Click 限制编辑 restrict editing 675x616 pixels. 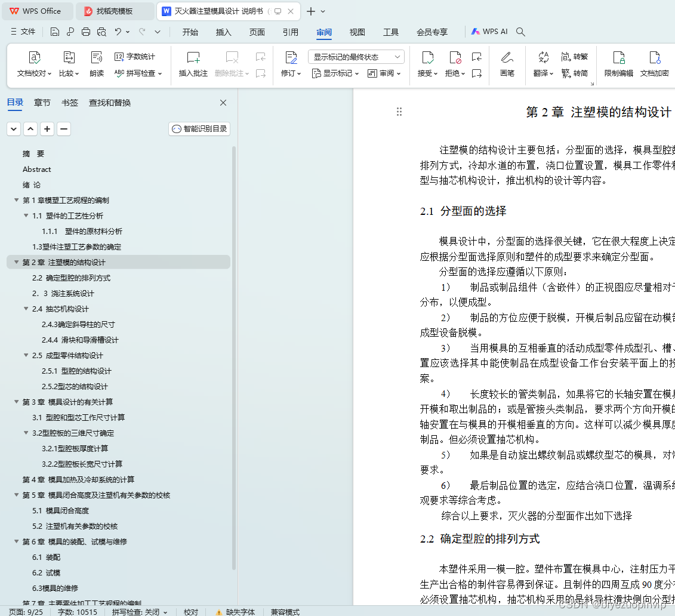619,64
